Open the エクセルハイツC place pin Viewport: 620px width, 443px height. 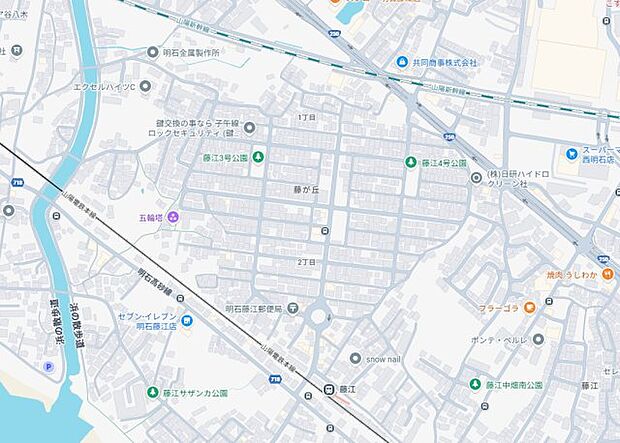point(146,86)
